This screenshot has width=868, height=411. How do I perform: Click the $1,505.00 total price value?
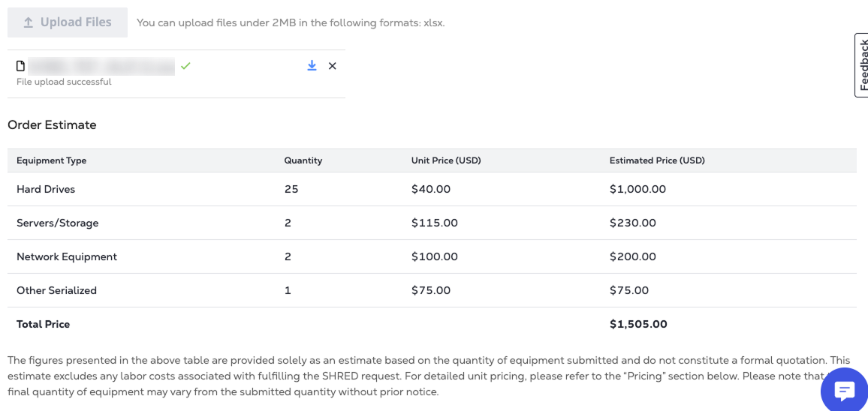tap(638, 324)
